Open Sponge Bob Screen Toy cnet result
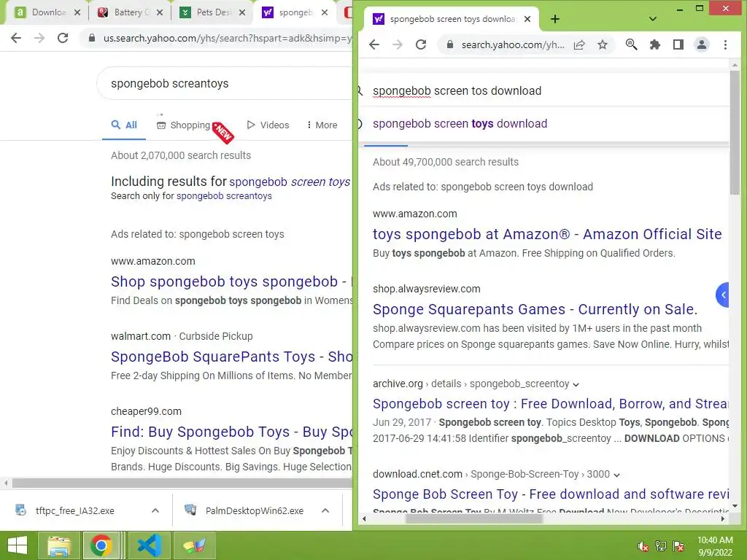Screen dimensions: 747x560 (x=551, y=494)
